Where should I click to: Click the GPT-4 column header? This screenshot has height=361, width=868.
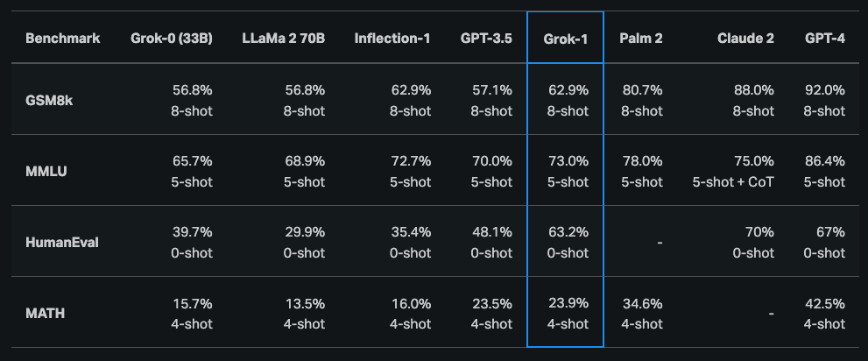[x=824, y=39]
